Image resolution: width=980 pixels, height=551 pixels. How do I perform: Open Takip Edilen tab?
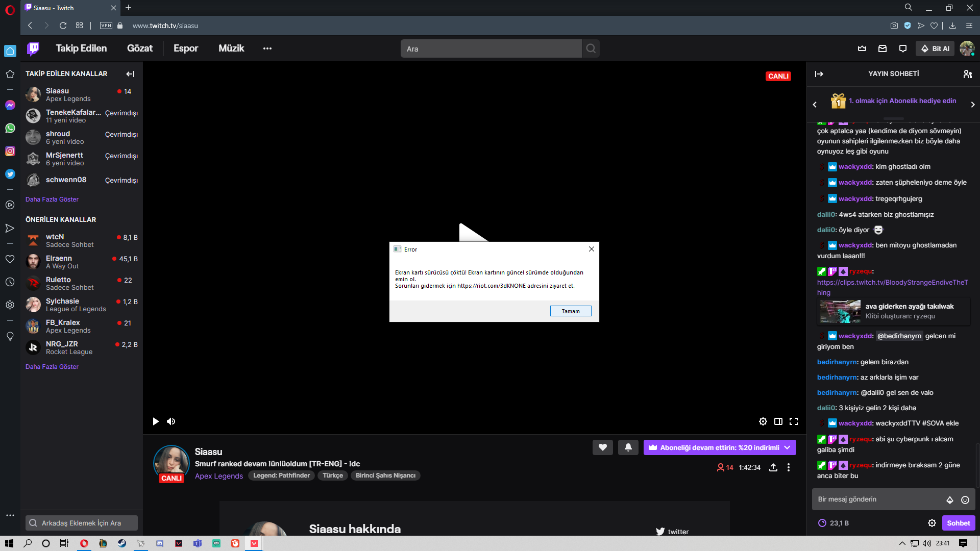(x=81, y=48)
